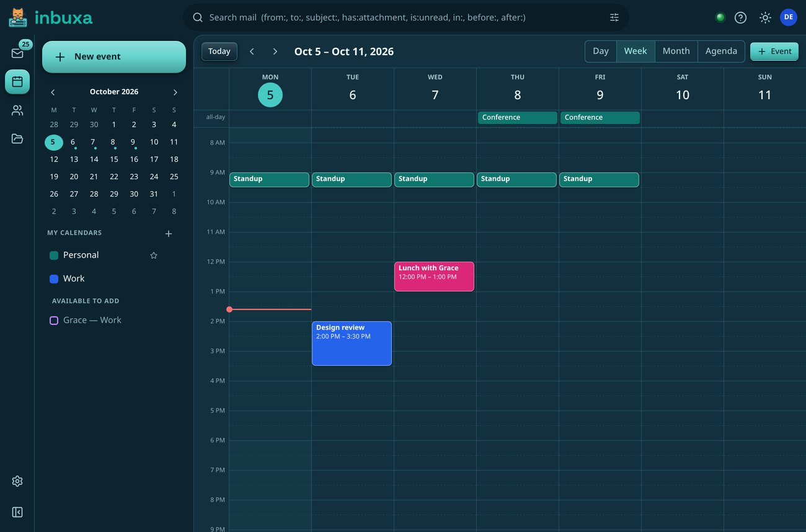Open the Help question mark icon
Screen dimensions: 806x532
click(740, 17)
